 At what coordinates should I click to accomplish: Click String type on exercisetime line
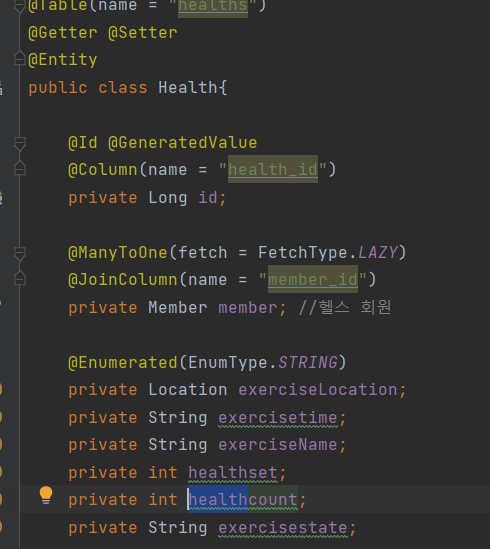[178, 418]
